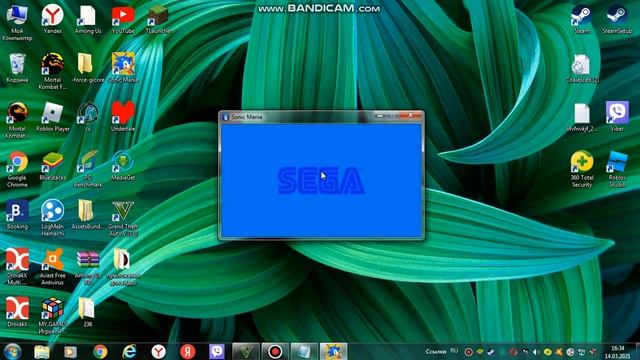Image resolution: width=640 pixels, height=360 pixels.
Task: Switch to the Sonic Mania taskbar button
Action: coord(333,351)
